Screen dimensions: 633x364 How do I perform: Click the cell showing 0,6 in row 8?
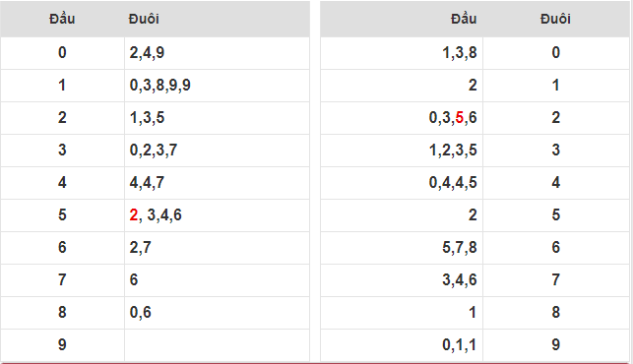tap(217, 312)
